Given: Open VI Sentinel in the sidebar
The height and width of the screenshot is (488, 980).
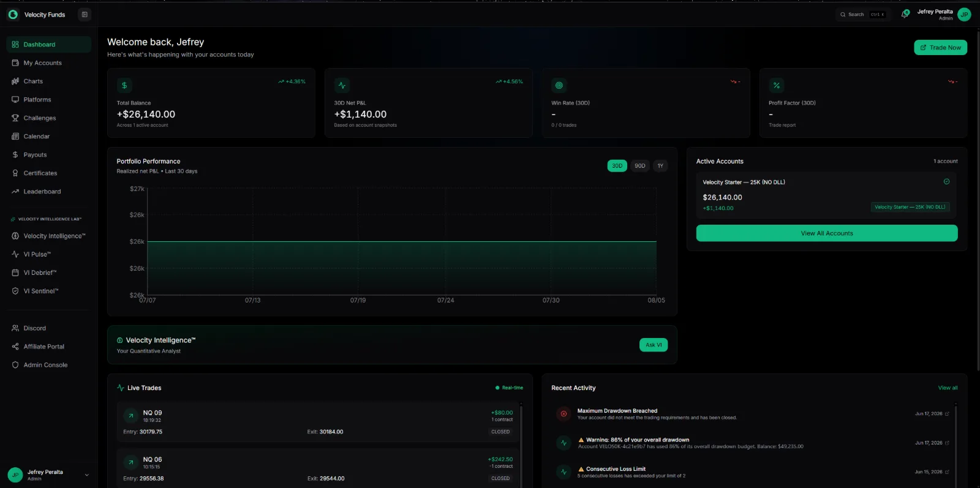Looking at the screenshot, I should [x=48, y=291].
